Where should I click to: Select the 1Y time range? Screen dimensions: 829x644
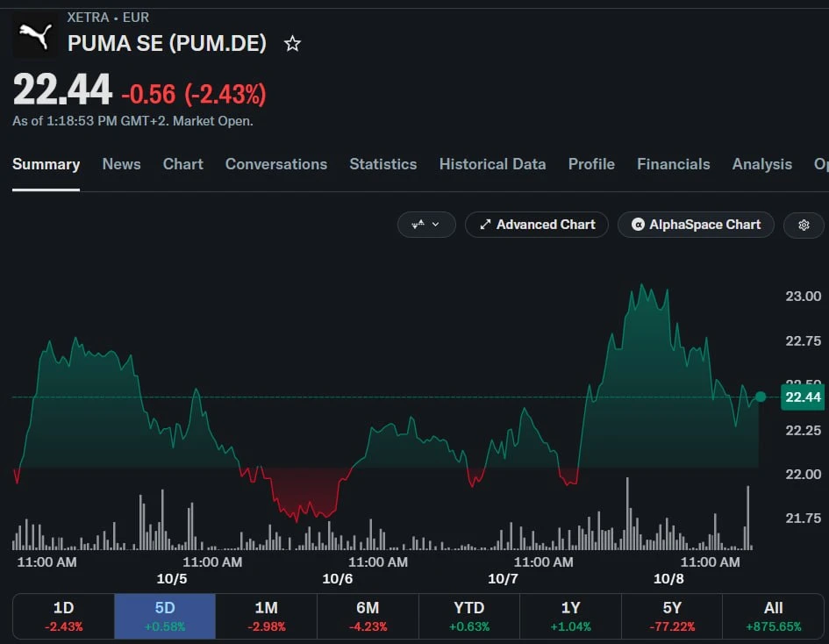pos(570,617)
